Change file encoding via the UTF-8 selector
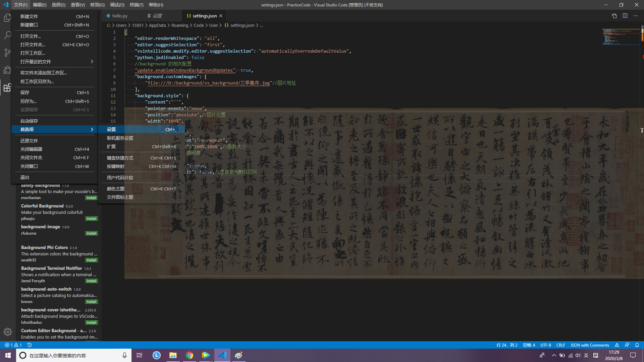 [545, 345]
